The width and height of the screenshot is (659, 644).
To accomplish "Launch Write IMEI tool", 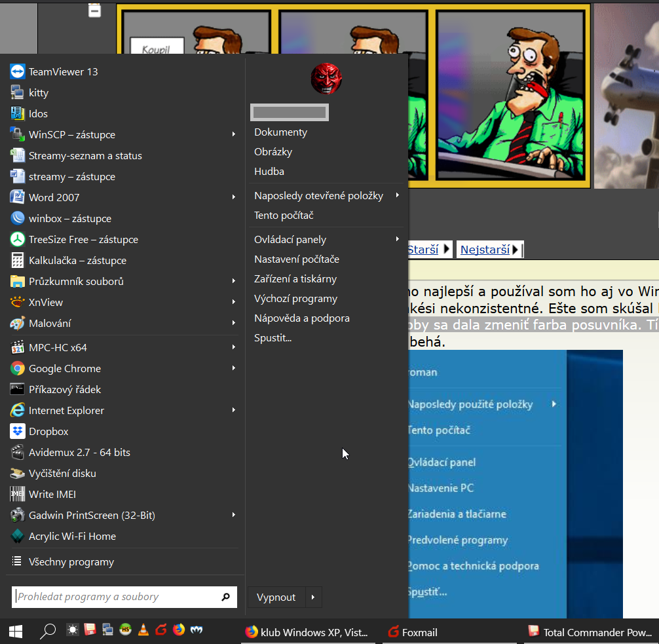I will [123, 495].
